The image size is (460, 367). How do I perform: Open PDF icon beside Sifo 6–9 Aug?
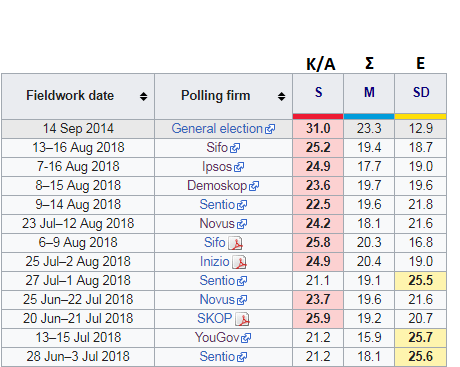click(235, 243)
